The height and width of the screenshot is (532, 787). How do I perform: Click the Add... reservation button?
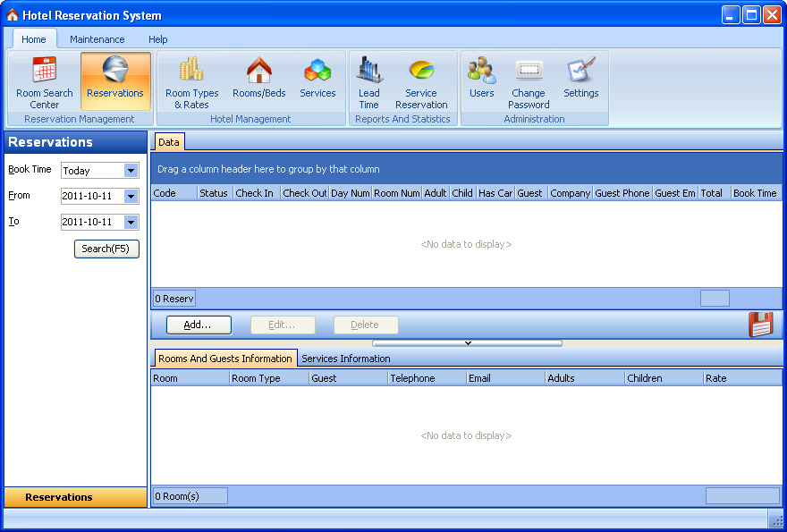point(199,325)
